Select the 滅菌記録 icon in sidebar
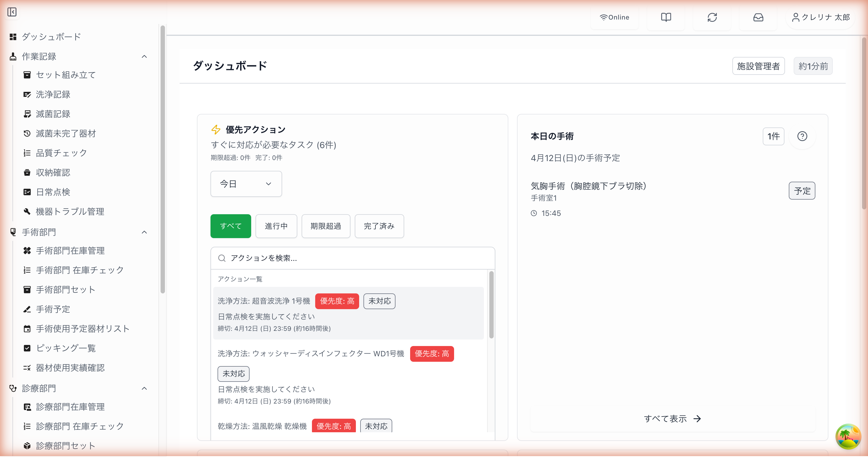Screen dimensions: 868x461 28,114
